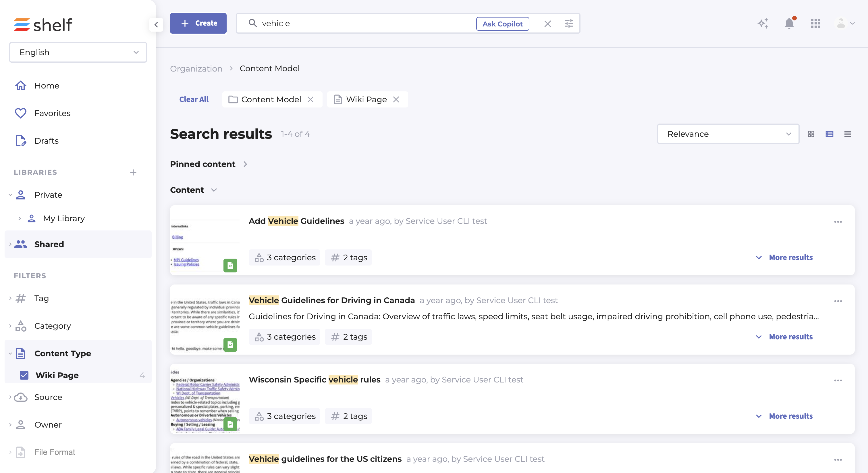
Task: Open the Relevance sort dropdown
Action: click(728, 134)
